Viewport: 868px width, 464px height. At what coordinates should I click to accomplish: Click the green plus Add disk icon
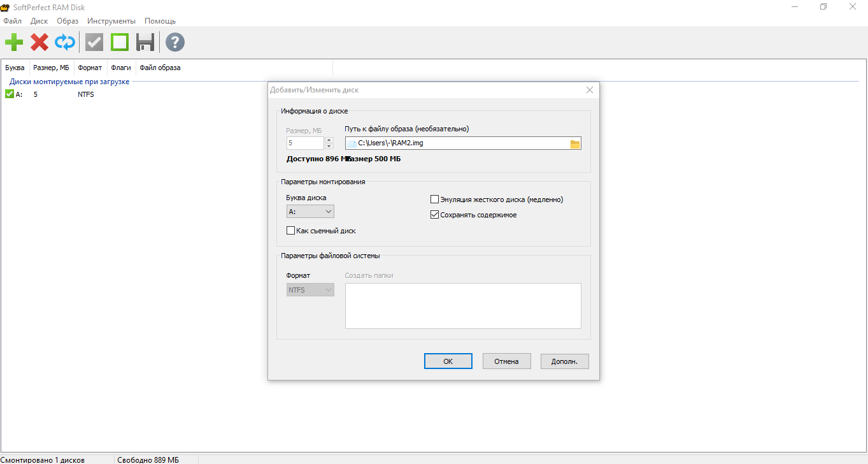click(14, 43)
